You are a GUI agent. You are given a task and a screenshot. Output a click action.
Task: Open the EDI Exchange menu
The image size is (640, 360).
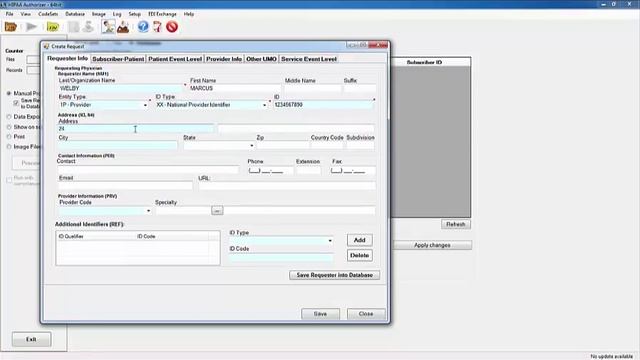(x=162, y=14)
